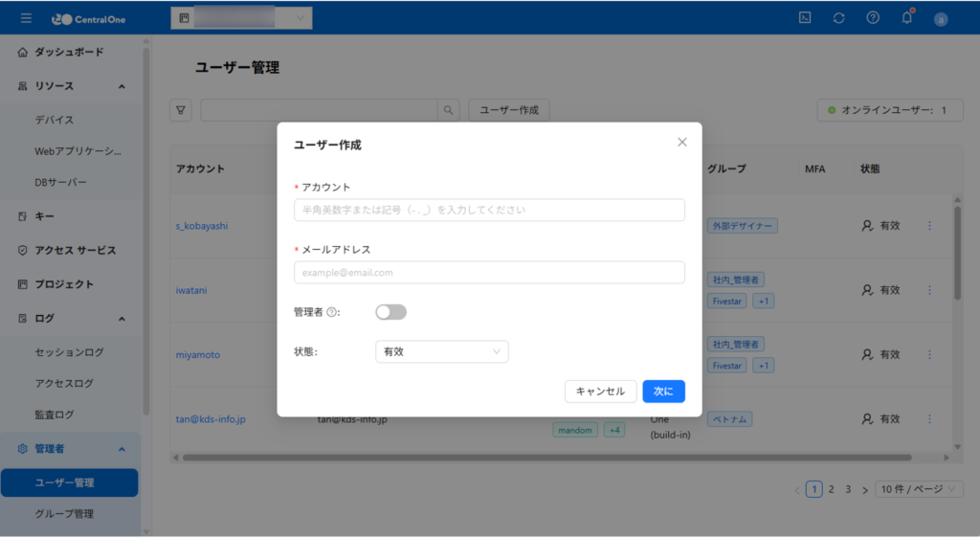Click the アカウント input field
Image resolution: width=980 pixels, height=538 pixels.
(489, 210)
